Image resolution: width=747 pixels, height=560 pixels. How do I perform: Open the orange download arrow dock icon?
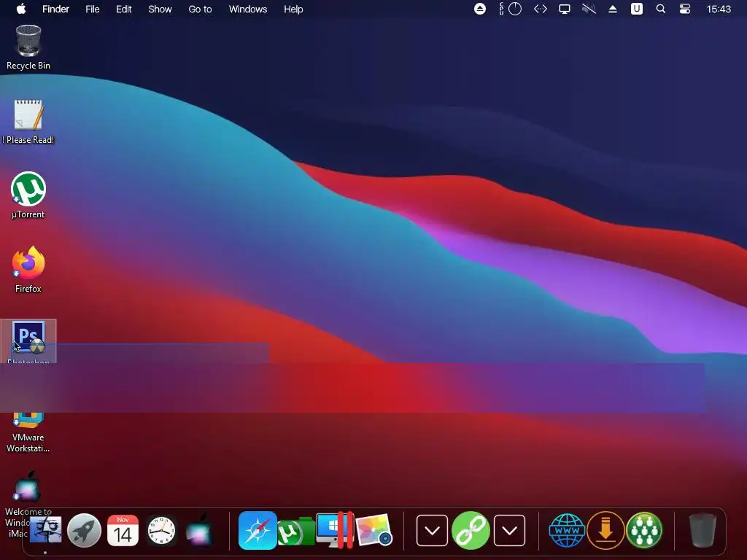pos(605,530)
